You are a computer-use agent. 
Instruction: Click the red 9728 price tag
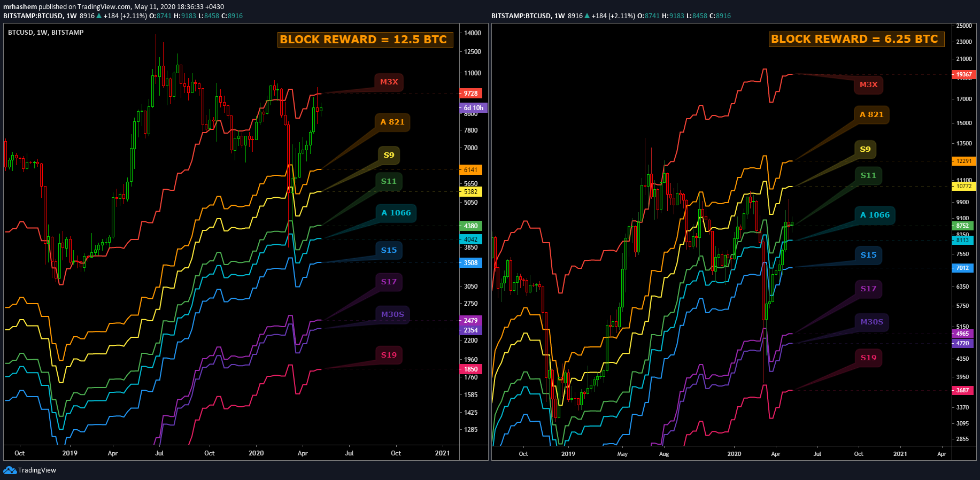coord(470,94)
